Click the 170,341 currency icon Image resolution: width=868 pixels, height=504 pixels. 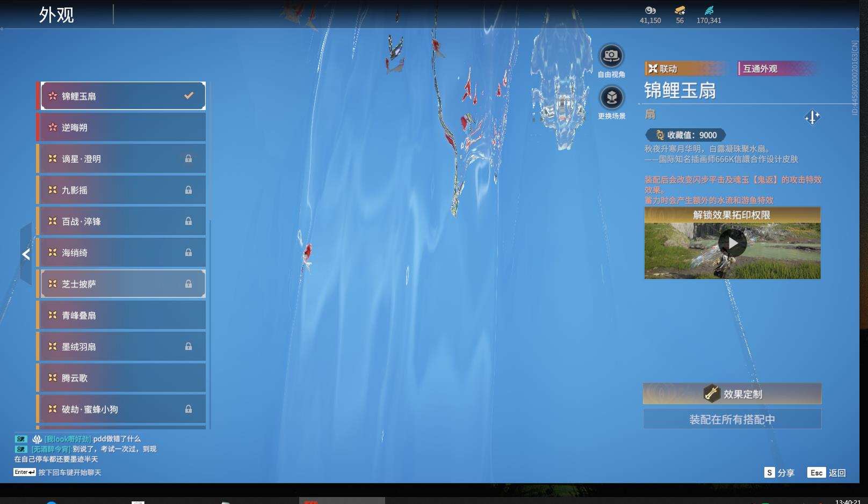709,10
